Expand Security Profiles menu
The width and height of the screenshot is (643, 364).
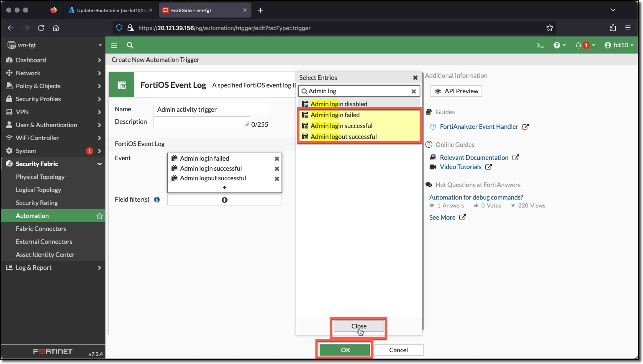[53, 99]
